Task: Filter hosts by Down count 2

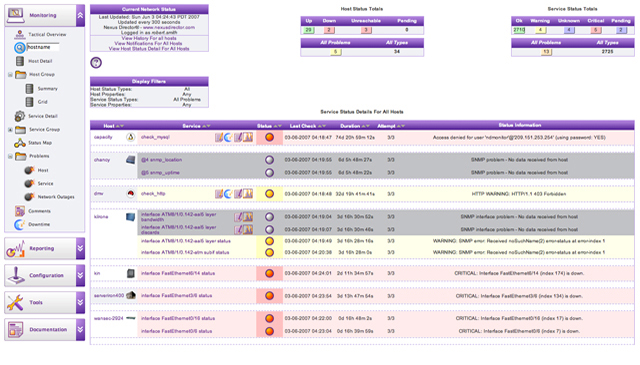Action: (x=329, y=30)
